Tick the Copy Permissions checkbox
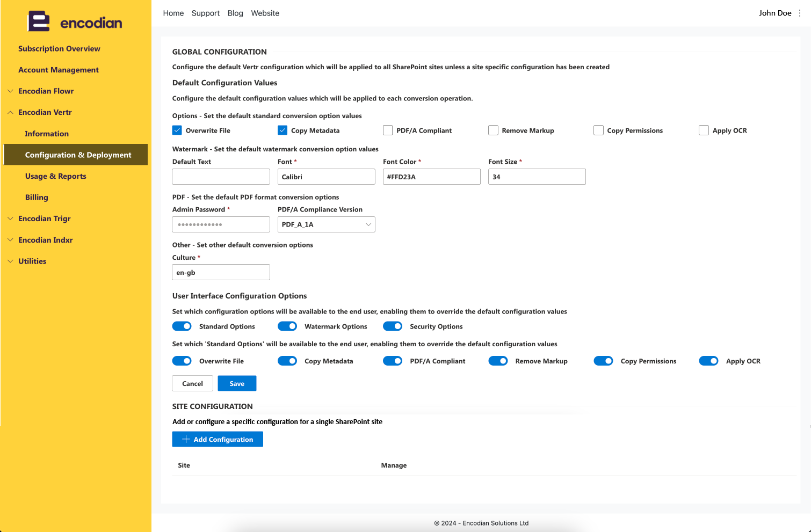The image size is (811, 532). 598,130
